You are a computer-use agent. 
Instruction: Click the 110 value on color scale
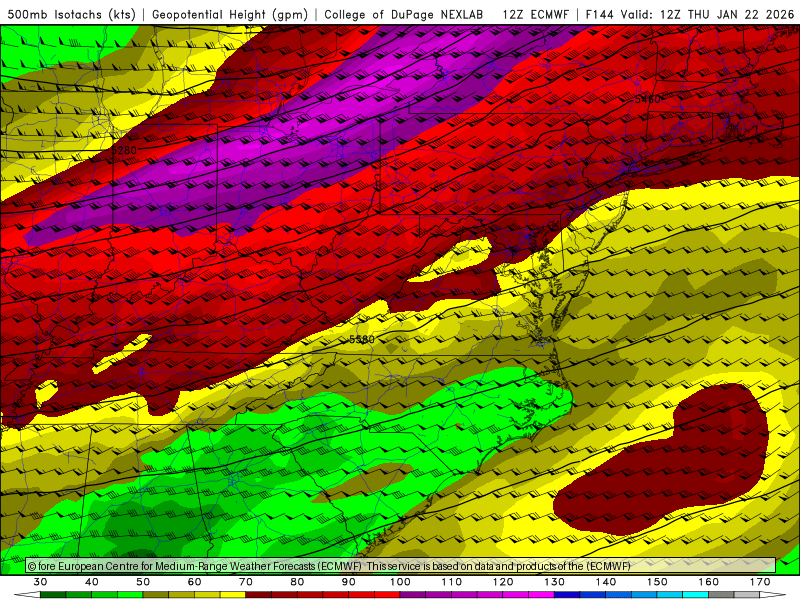tap(452, 582)
